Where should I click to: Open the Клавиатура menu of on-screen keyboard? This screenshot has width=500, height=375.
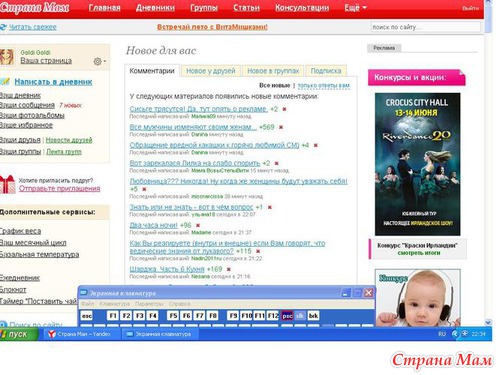[115, 304]
